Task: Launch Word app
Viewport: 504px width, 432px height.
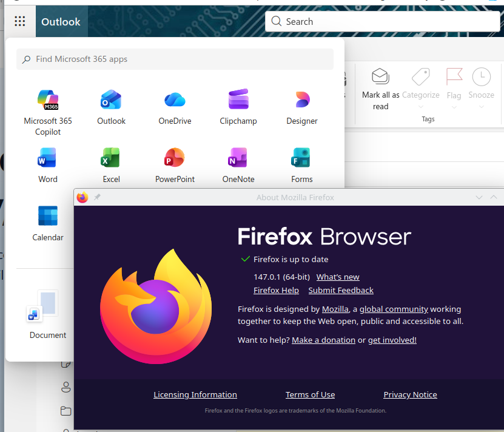Action: click(48, 166)
